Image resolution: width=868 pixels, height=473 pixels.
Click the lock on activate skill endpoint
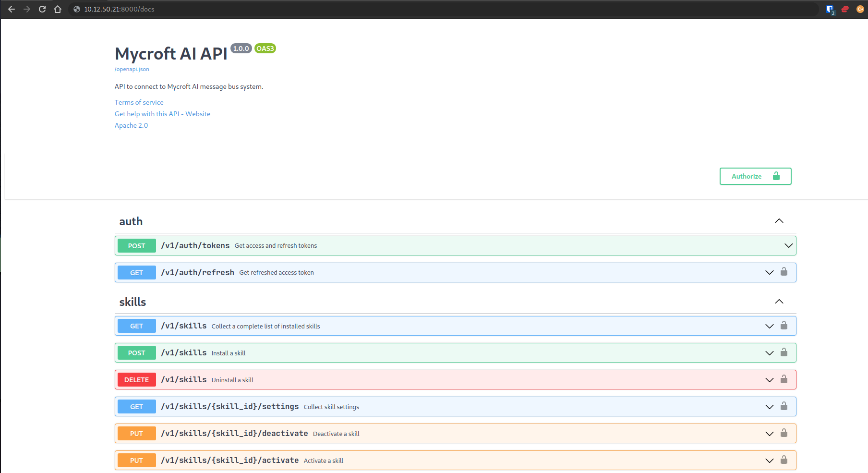784,460
